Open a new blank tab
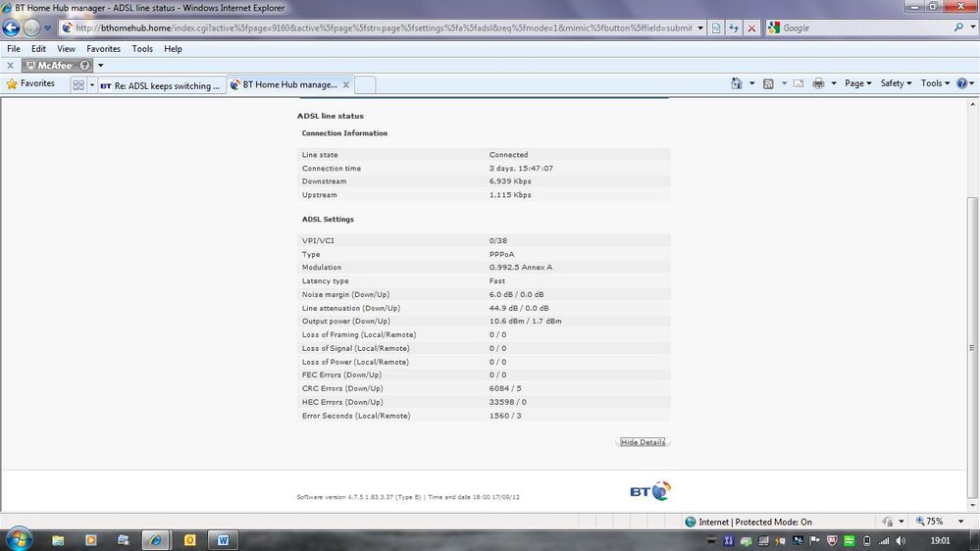Screen dimensions: 980x551 [366, 85]
